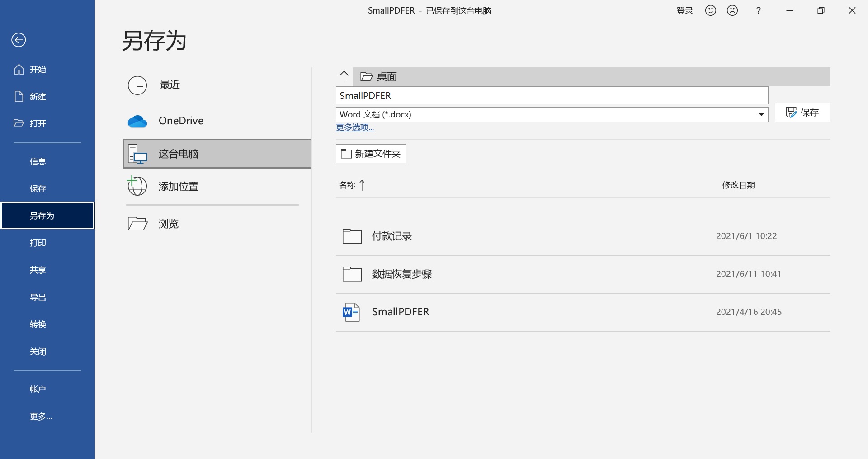Click the 付款记录 folder icon
Image resolution: width=868 pixels, height=459 pixels.
point(352,236)
